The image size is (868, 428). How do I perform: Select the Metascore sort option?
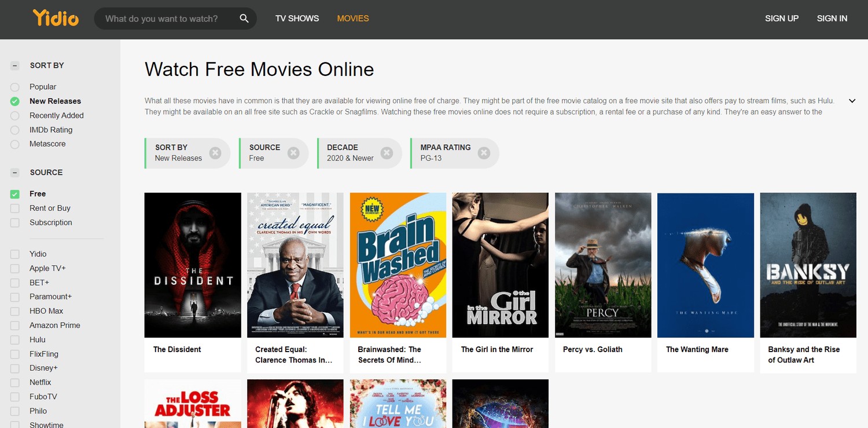tap(15, 144)
